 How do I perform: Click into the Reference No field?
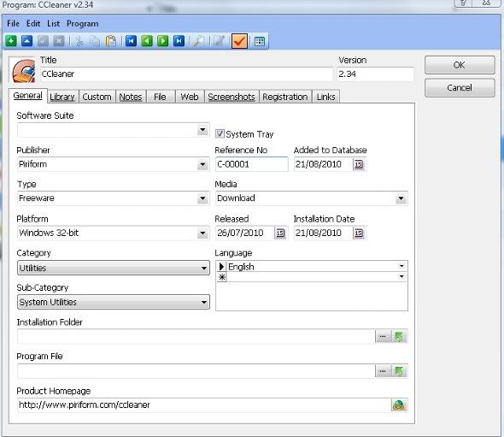tap(252, 164)
